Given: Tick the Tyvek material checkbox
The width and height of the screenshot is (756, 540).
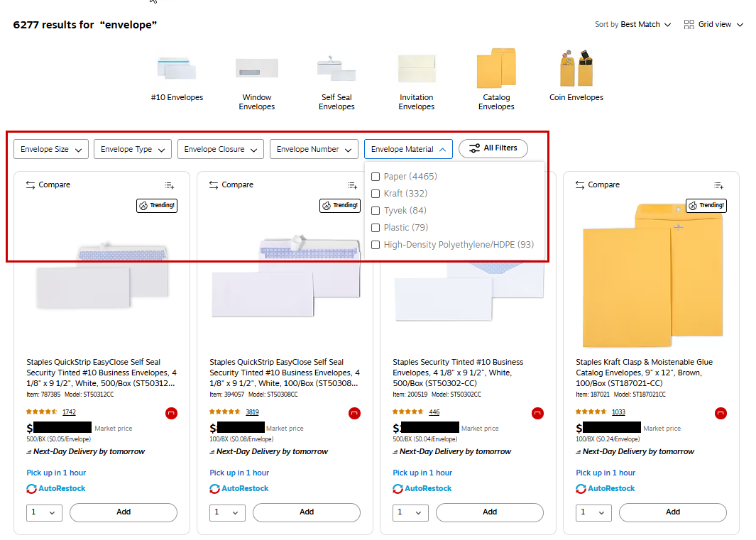Looking at the screenshot, I should coord(376,211).
